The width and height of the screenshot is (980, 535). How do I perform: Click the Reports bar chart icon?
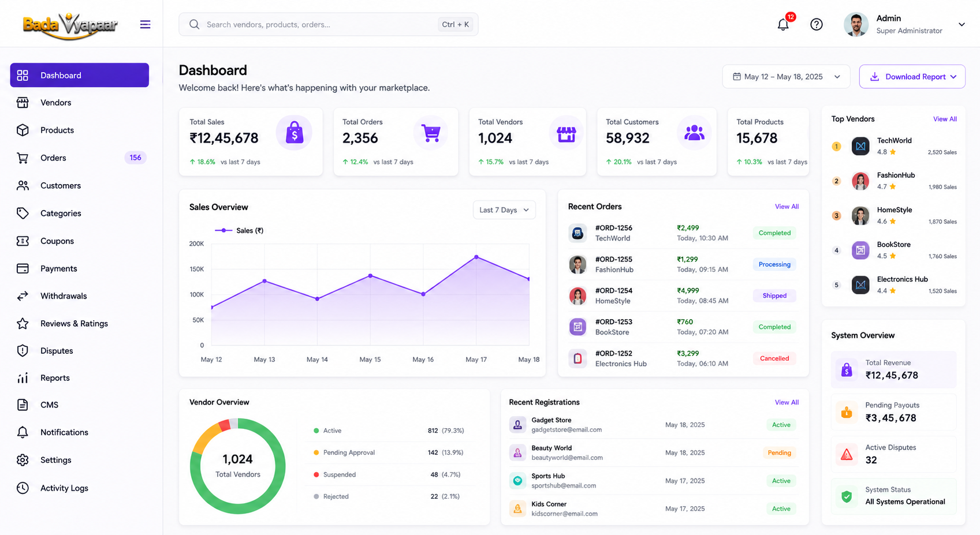tap(23, 378)
